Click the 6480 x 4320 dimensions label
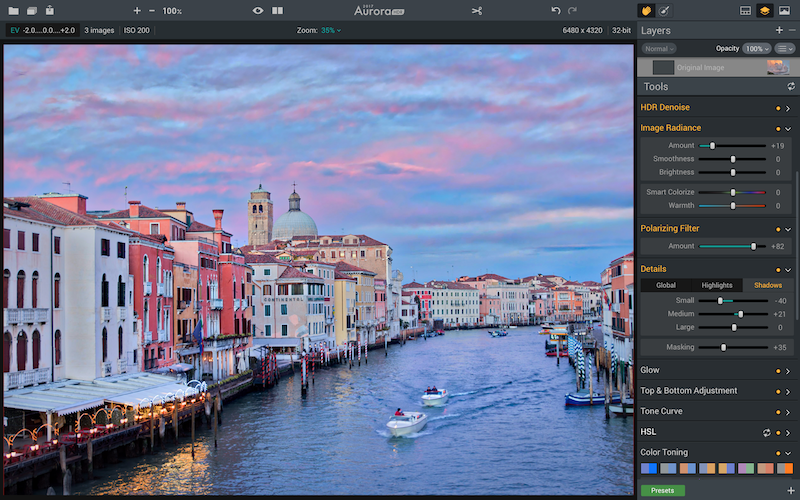Screen dimensions: 800x500 tap(582, 31)
